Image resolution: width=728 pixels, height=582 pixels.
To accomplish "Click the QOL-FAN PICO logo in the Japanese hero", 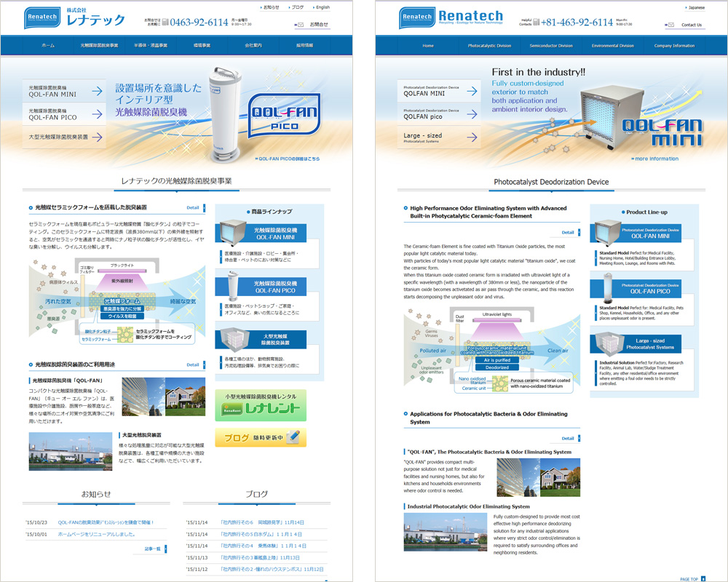I will tap(284, 116).
